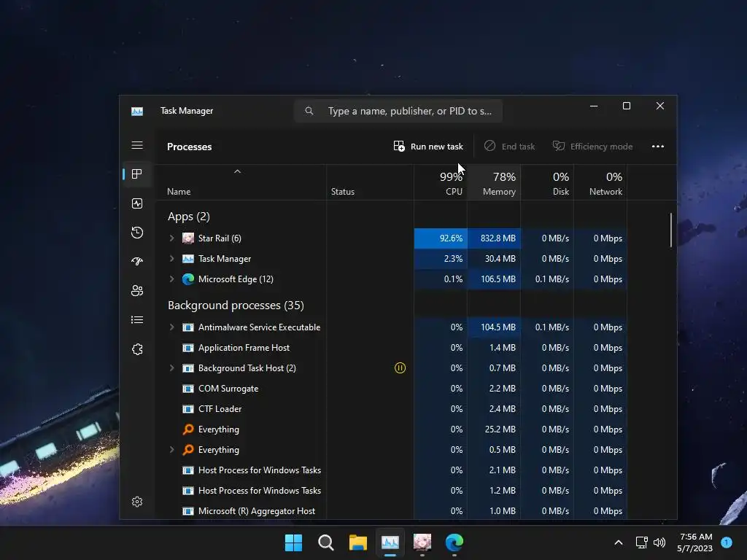Click the Task Manager taskbar icon
This screenshot has width=747, height=560.
(x=390, y=542)
